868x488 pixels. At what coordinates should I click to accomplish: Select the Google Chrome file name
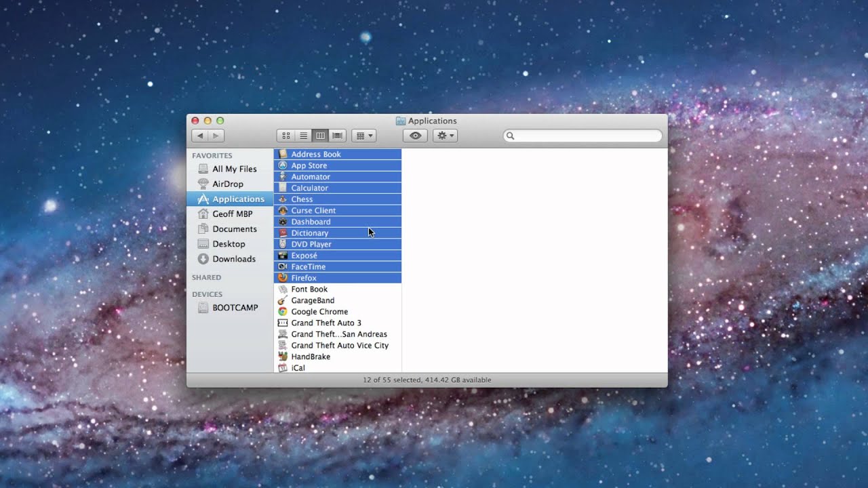click(319, 312)
